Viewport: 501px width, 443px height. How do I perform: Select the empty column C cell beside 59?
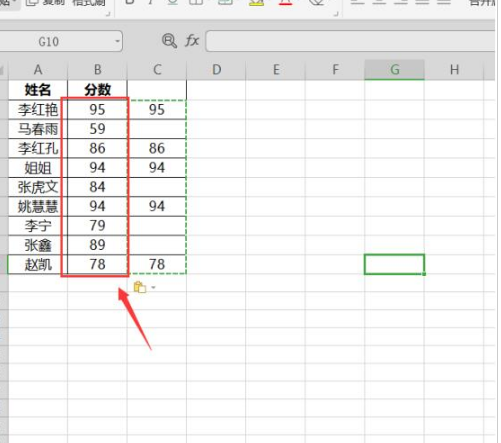157,129
